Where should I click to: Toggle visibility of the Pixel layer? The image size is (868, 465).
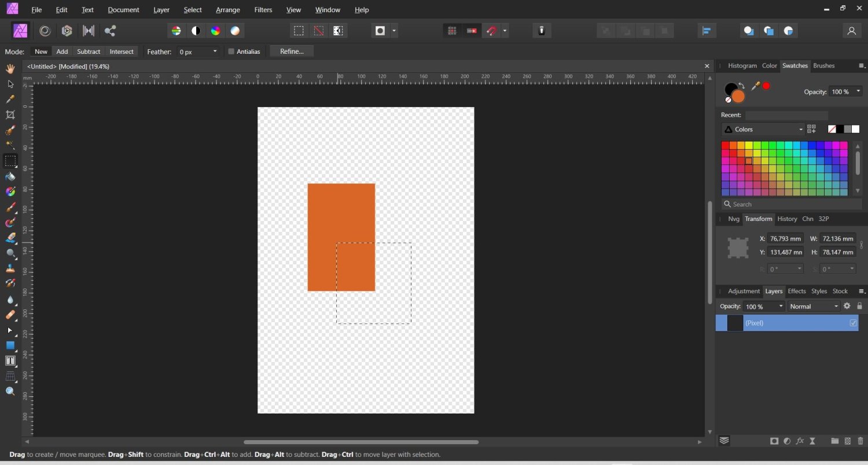pyautogui.click(x=853, y=323)
